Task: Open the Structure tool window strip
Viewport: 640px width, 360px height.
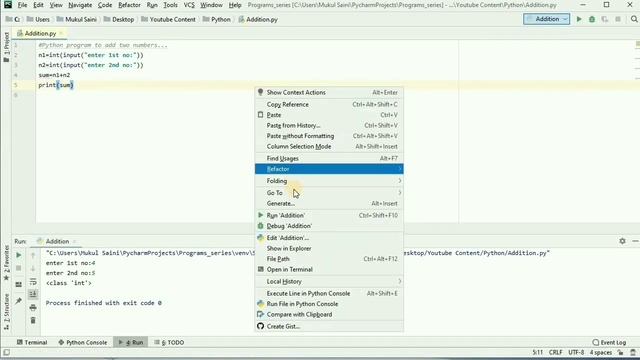Action: (x=6, y=311)
